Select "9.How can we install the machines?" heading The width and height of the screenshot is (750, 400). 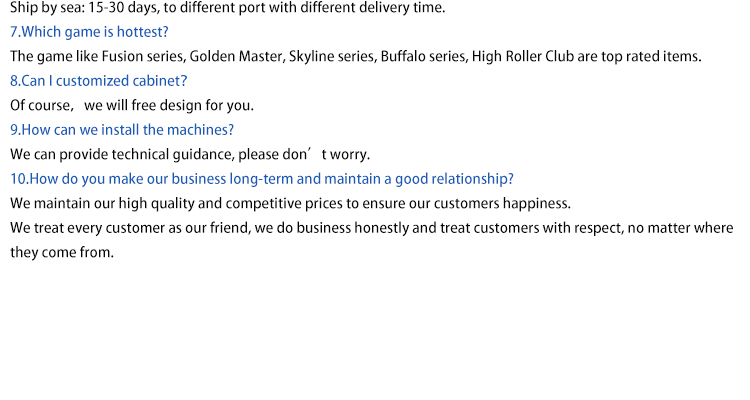coord(122,129)
